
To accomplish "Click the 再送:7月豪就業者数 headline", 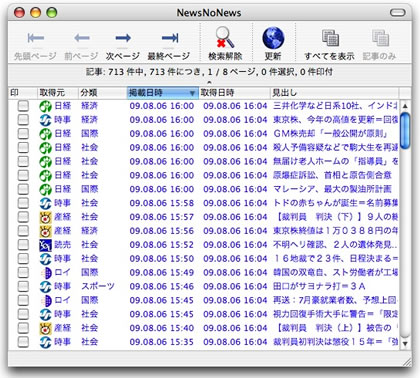I will click(x=335, y=300).
